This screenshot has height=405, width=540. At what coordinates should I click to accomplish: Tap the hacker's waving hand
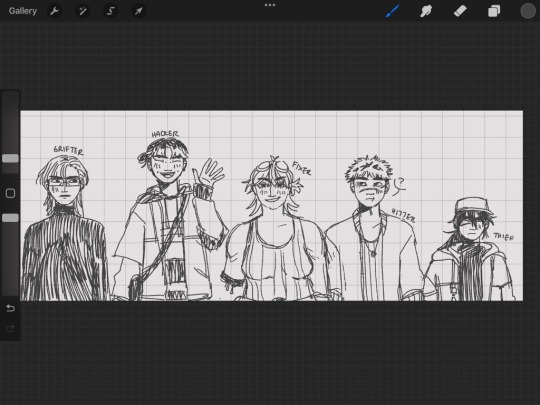coord(208,173)
